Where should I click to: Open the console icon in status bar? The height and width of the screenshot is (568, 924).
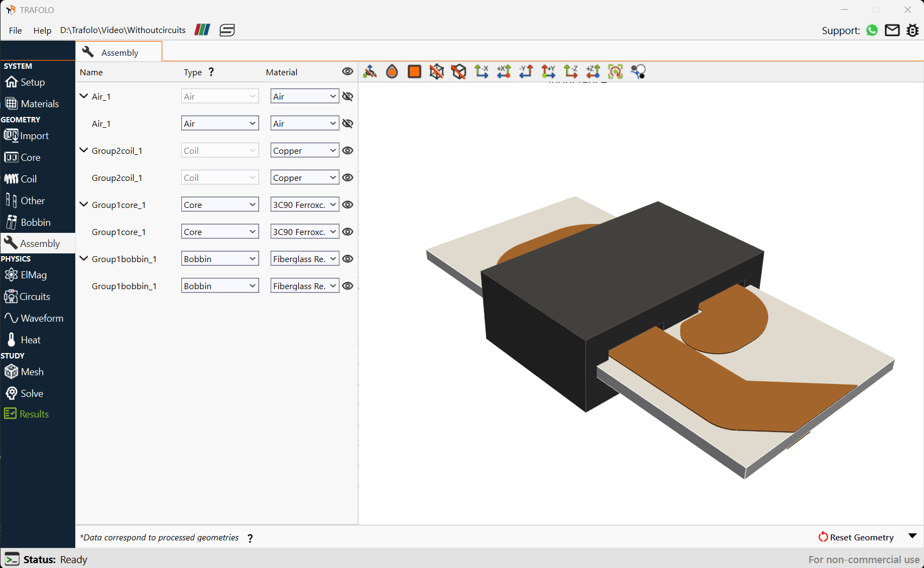12,559
